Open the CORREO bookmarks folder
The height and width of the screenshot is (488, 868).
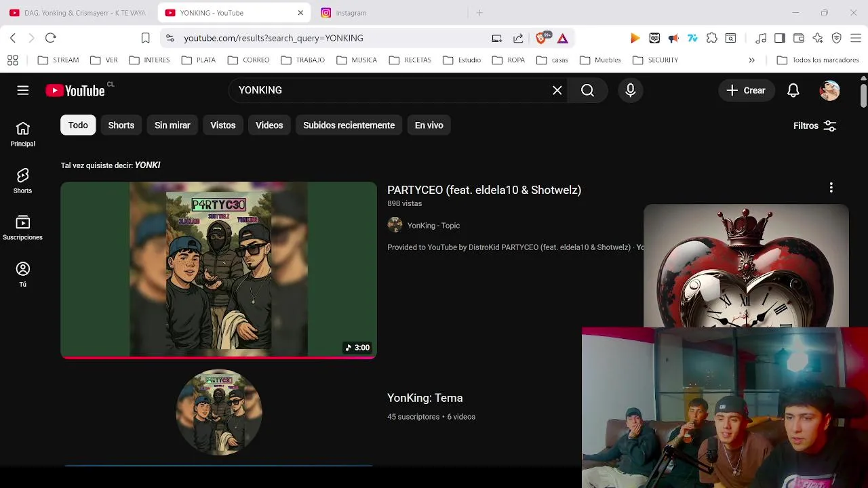click(x=248, y=60)
